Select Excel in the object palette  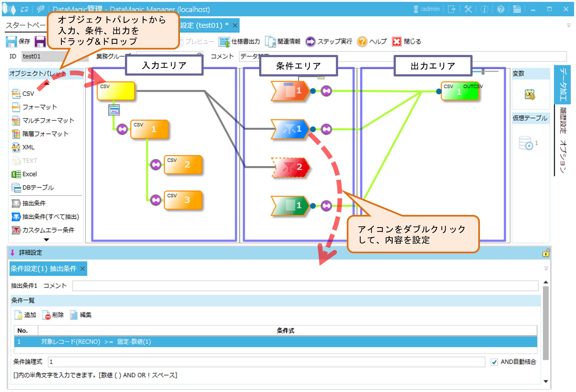coord(24,174)
